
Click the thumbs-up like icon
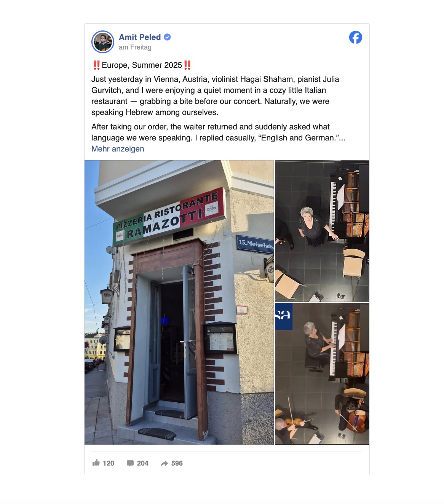pyautogui.click(x=96, y=463)
